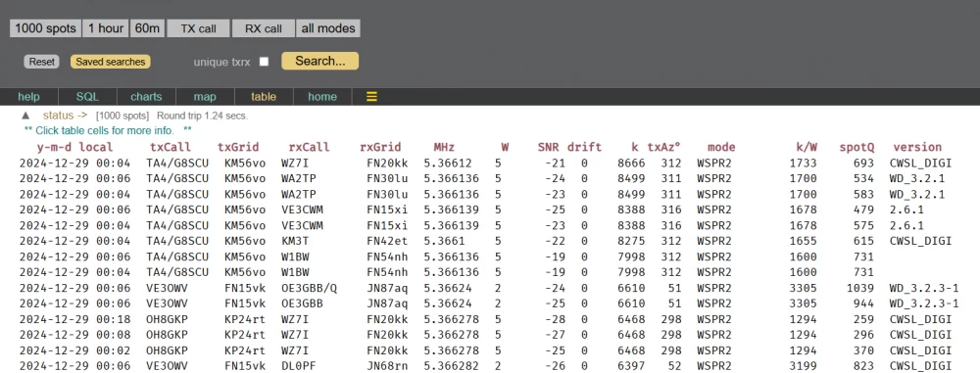Screen dimensions: 980x373
Task: Click rxGrid cell FN42et
Action: pyautogui.click(x=387, y=241)
